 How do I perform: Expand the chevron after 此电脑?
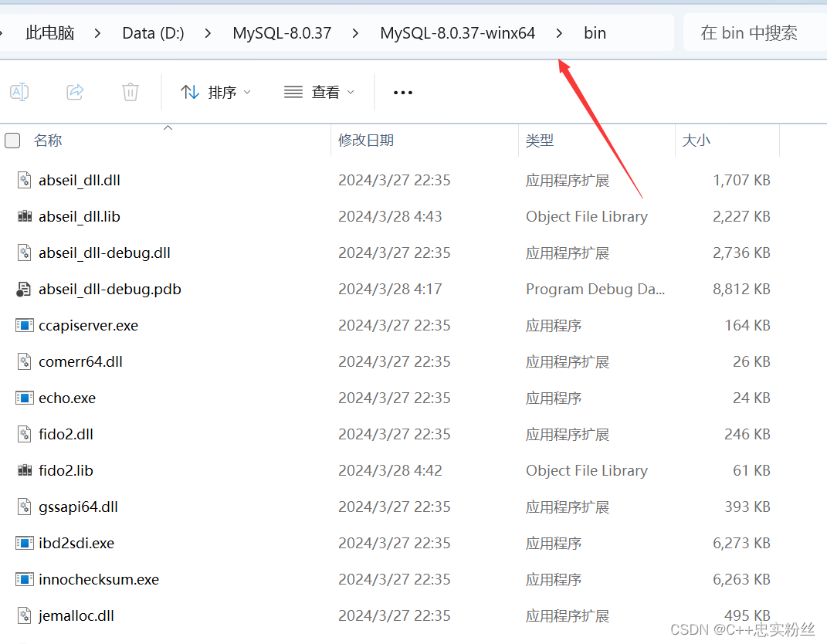(x=97, y=33)
